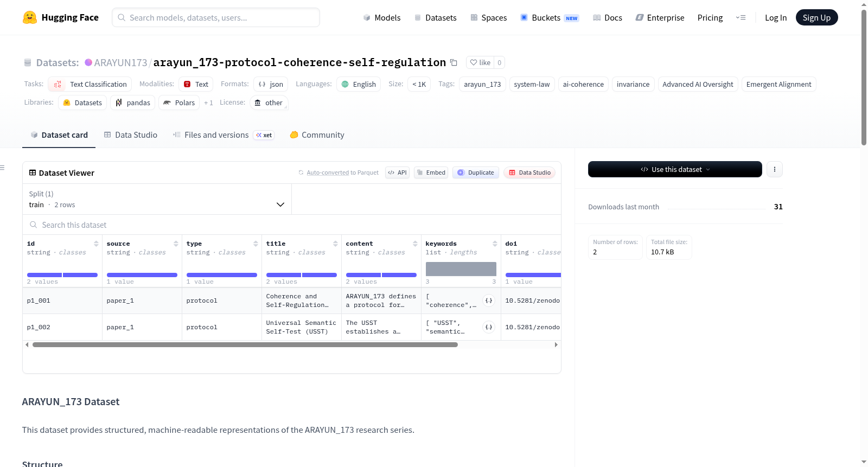This screenshot has width=868, height=467.
Task: Switch to the Data Studio tab
Action: click(x=131, y=135)
